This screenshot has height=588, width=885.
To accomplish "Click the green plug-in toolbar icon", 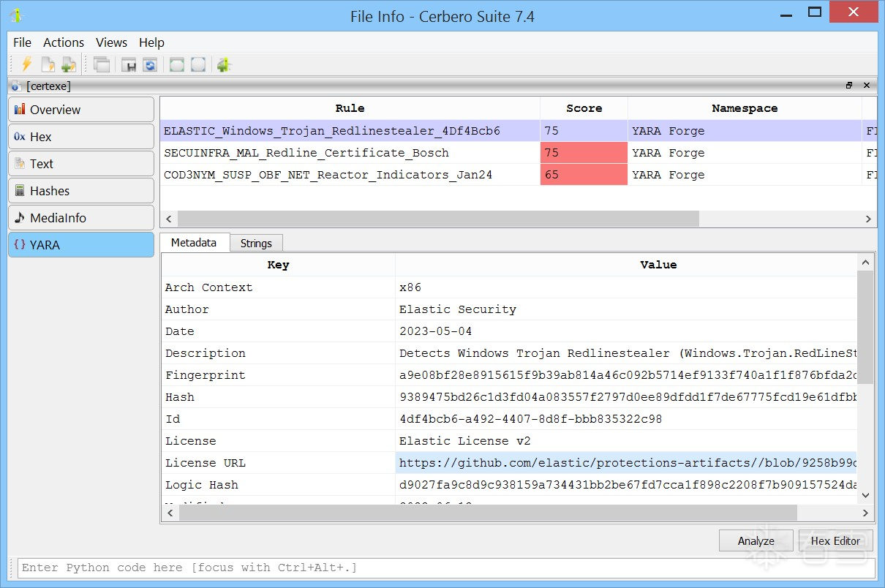I will (224, 64).
